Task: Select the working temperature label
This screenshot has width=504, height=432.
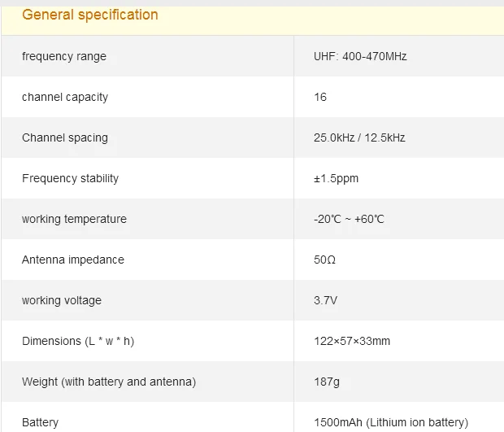Action: click(x=74, y=219)
